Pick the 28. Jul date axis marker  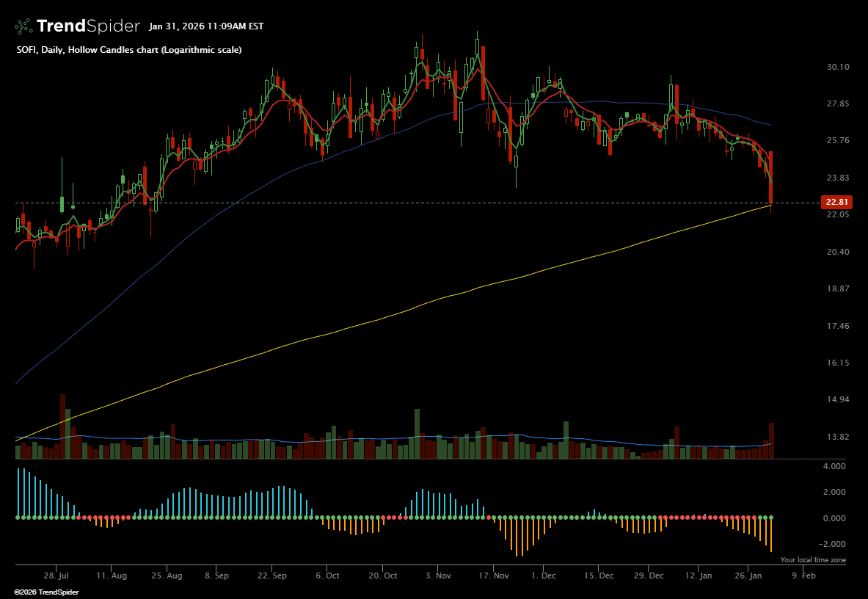pyautogui.click(x=56, y=576)
